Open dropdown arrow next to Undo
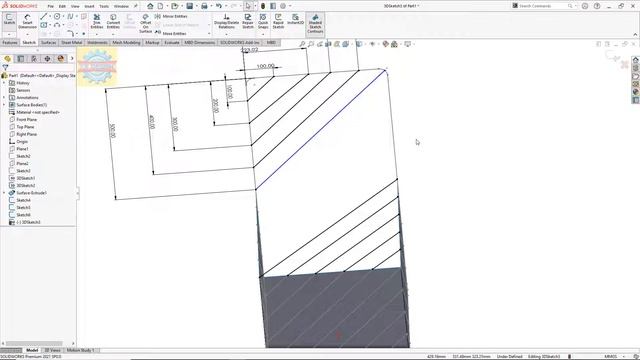The width and height of the screenshot is (640, 360). [225, 6]
